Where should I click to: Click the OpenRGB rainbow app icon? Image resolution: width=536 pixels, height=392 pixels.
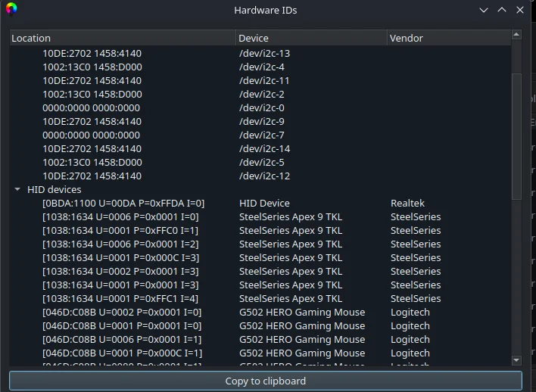click(x=11, y=8)
